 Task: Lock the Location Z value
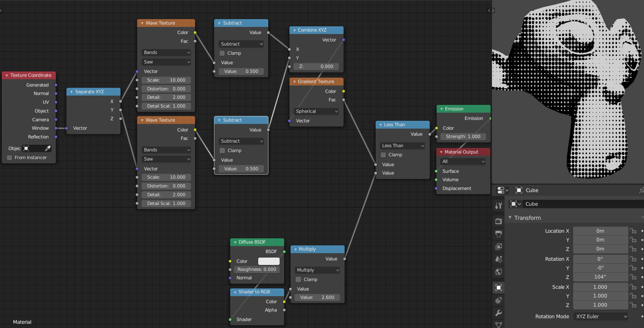click(x=633, y=249)
